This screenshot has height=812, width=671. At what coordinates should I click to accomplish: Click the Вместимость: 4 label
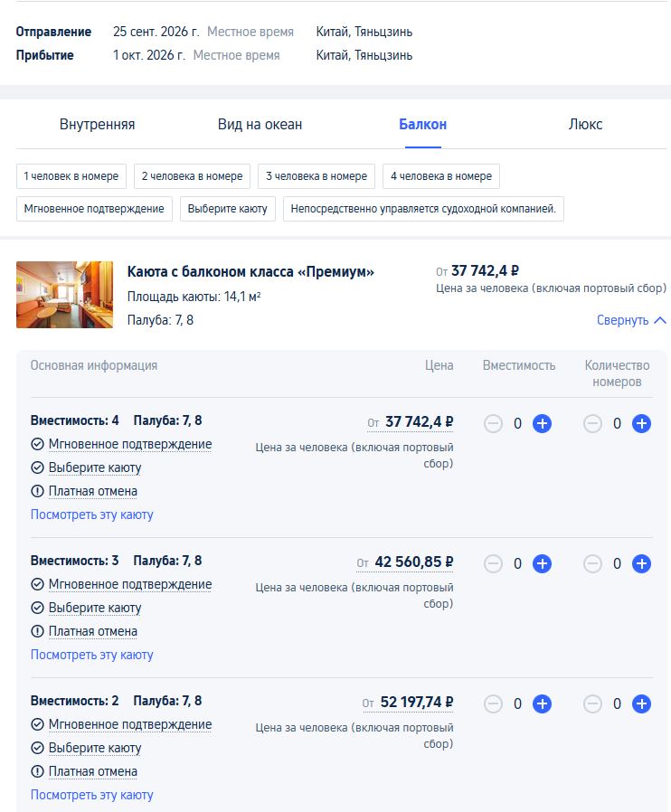coord(74,420)
